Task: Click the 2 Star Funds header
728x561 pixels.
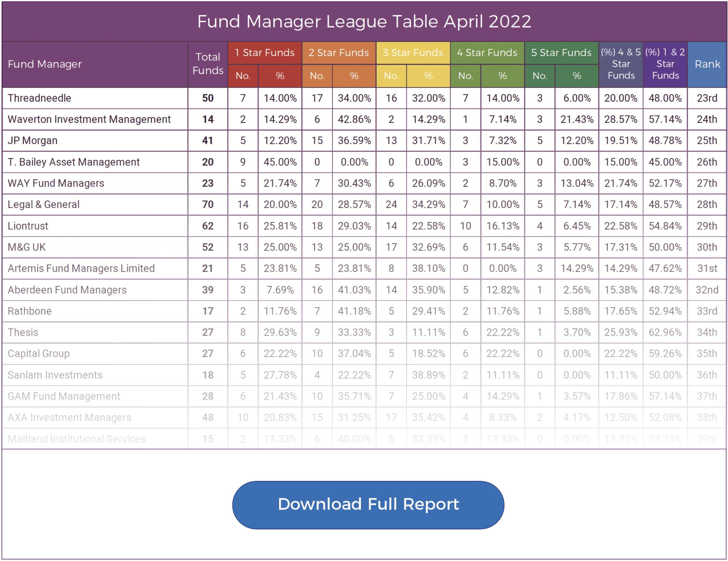Action: 339,53
